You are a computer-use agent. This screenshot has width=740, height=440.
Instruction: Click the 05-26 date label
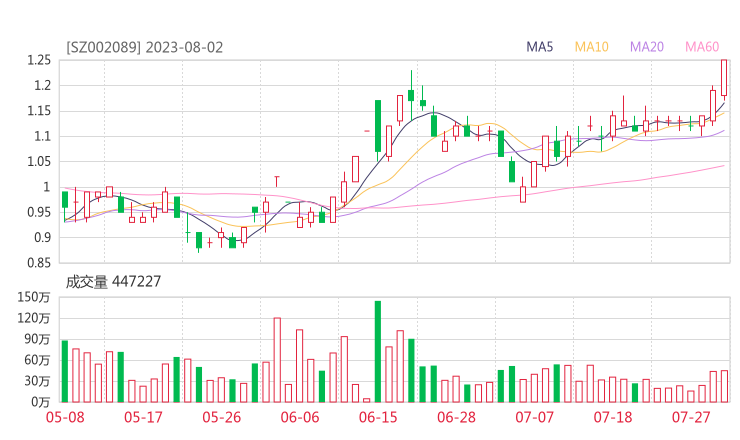pyautogui.click(x=222, y=418)
